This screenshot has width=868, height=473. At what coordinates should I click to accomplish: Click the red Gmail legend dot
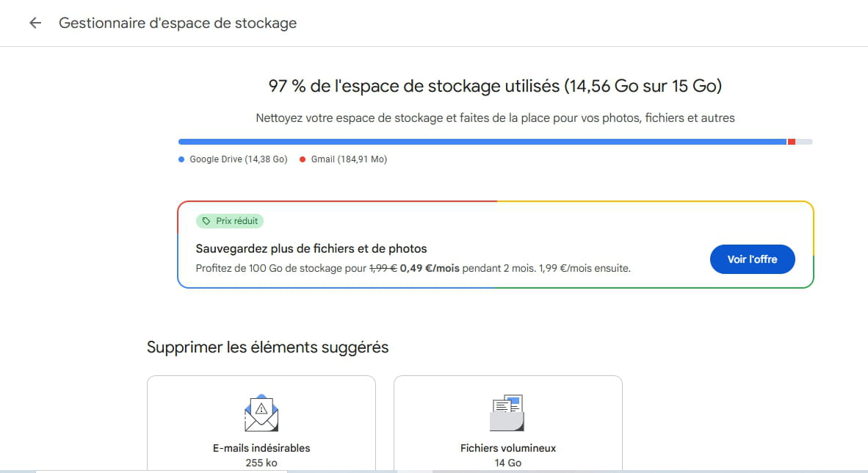click(x=303, y=159)
